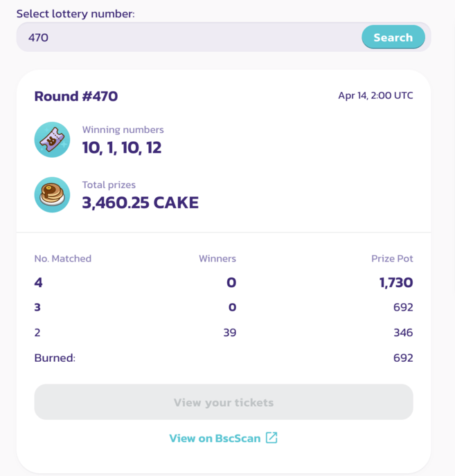Viewport: 455px width, 476px height.
Task: Click the Round #470 heading
Action: coord(75,96)
